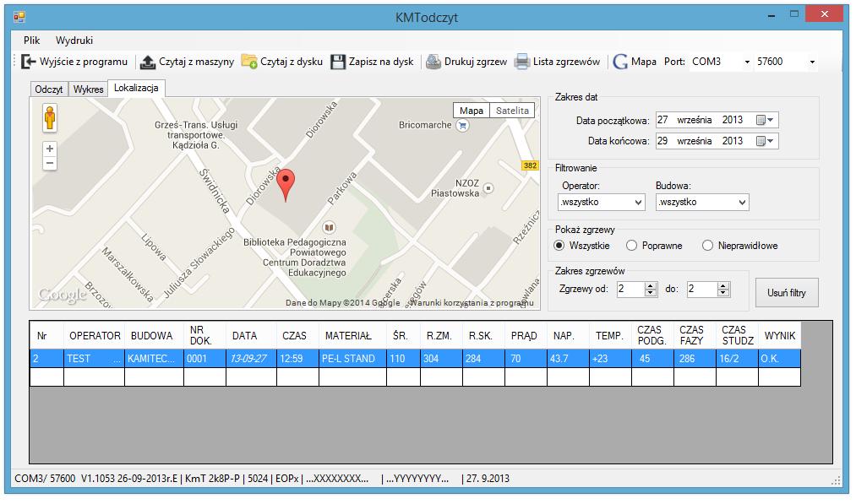The width and height of the screenshot is (856, 504).
Task: Decrease the Zgrzewy do value
Action: [723, 293]
